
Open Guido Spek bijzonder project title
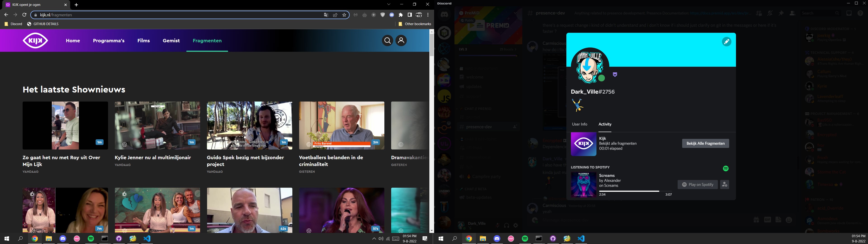click(245, 161)
